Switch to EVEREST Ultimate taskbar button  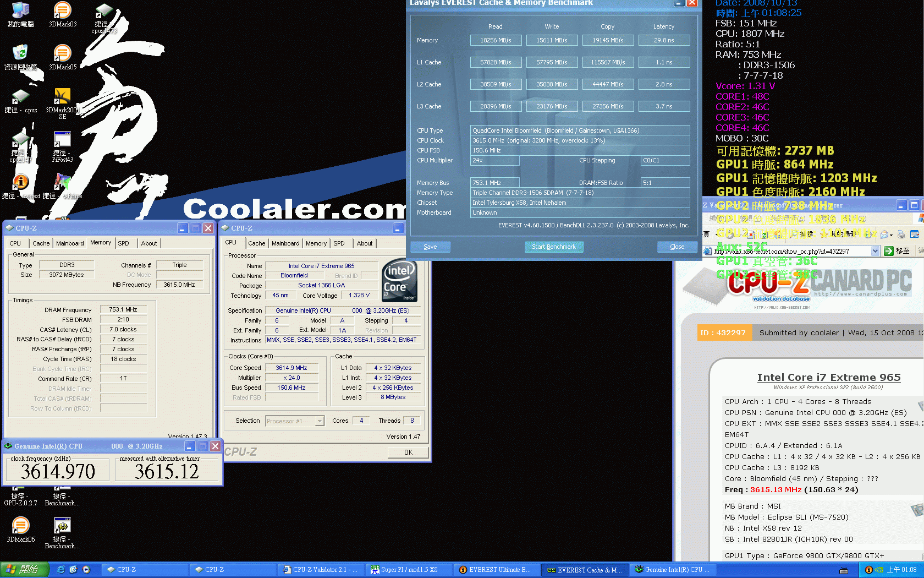click(x=496, y=570)
